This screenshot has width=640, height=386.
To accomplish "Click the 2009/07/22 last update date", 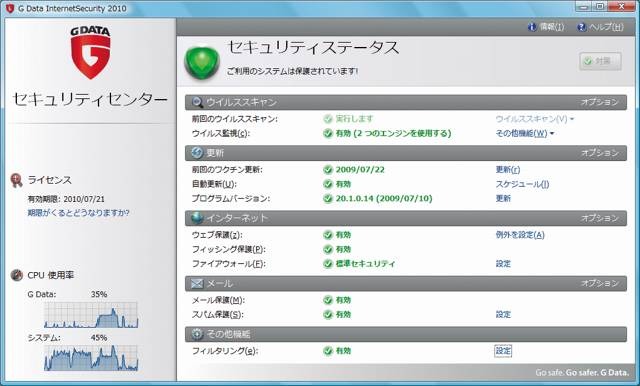I will (360, 170).
